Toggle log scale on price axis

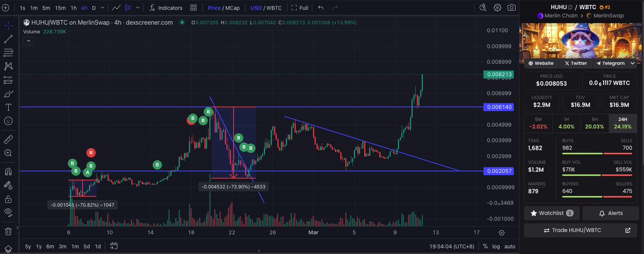(496, 246)
